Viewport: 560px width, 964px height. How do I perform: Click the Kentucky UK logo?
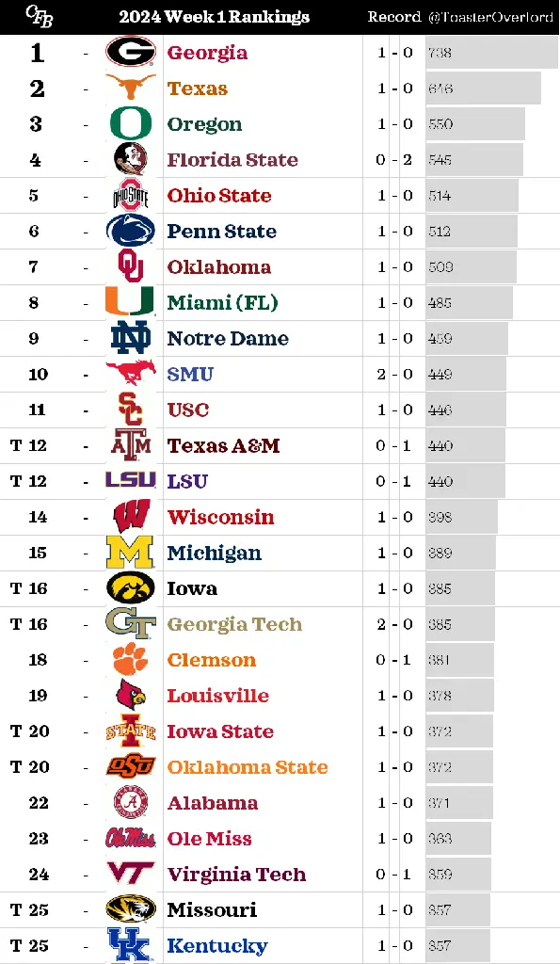pos(129,945)
